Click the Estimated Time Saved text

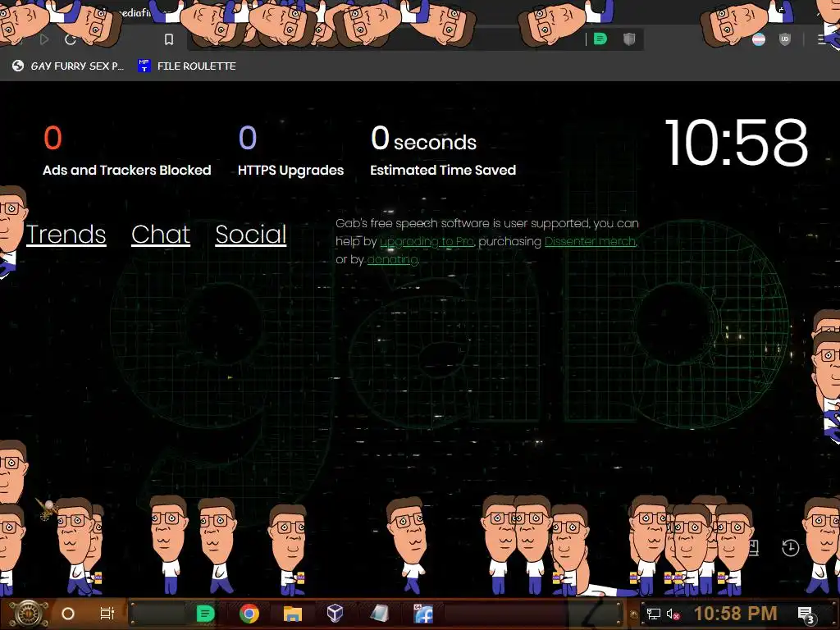pyautogui.click(x=443, y=171)
